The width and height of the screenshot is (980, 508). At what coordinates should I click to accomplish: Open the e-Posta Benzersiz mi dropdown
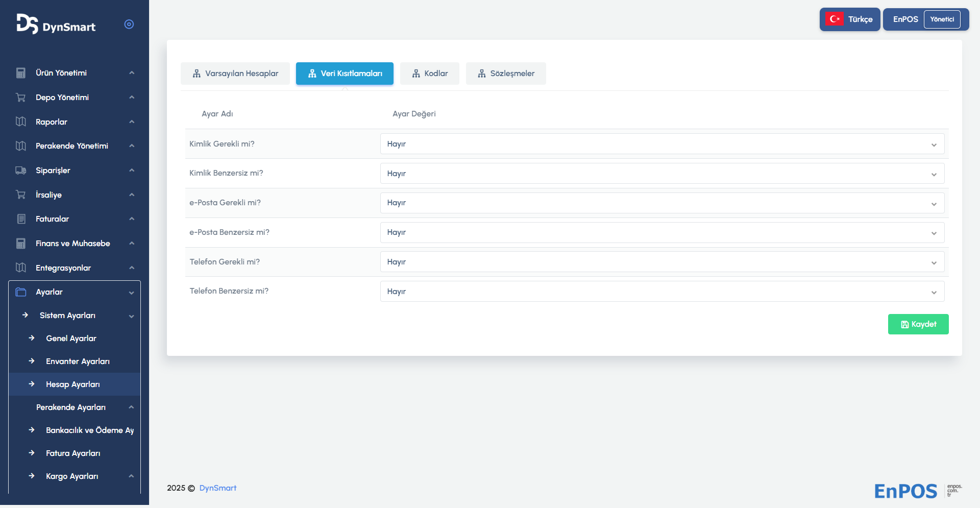pos(662,232)
